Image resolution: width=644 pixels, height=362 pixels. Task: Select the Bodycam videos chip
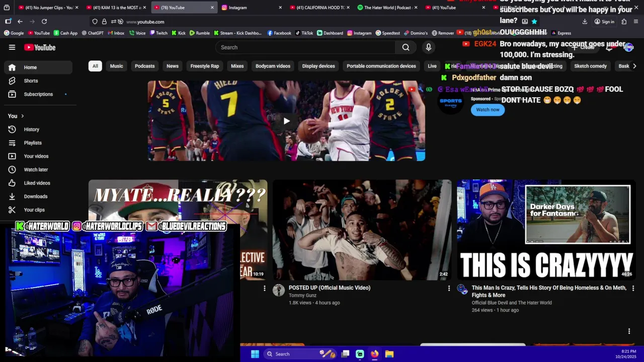pyautogui.click(x=273, y=66)
